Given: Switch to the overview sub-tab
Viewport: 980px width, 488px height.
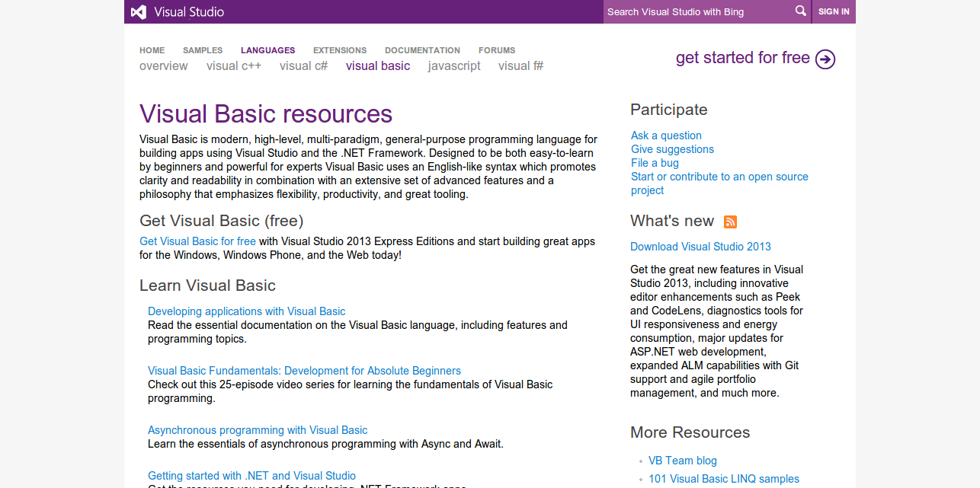Looking at the screenshot, I should point(164,66).
